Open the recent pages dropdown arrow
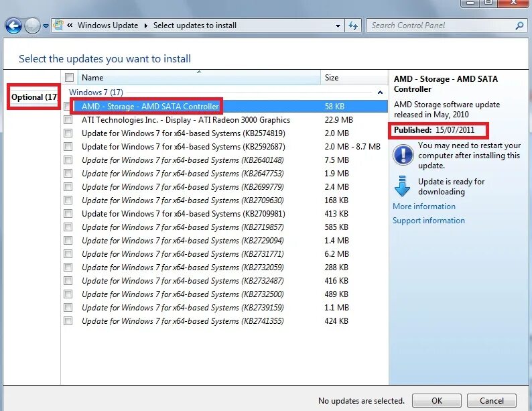 (x=46, y=26)
